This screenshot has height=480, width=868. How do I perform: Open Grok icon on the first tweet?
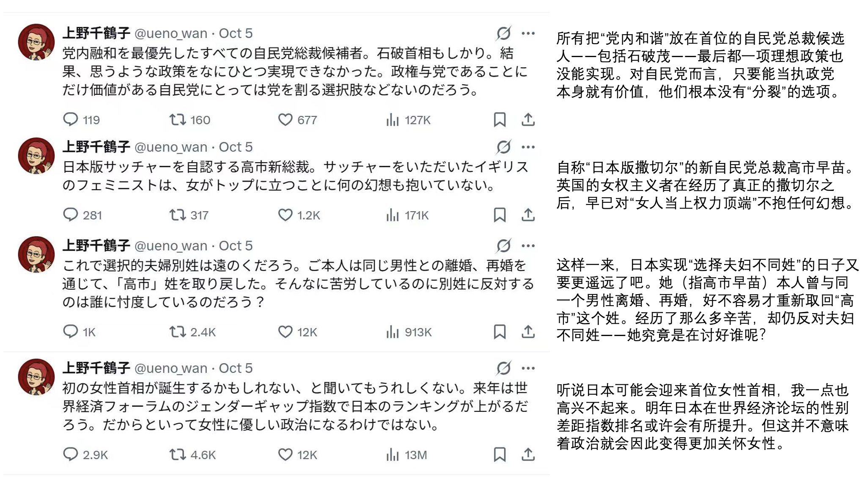coord(503,33)
